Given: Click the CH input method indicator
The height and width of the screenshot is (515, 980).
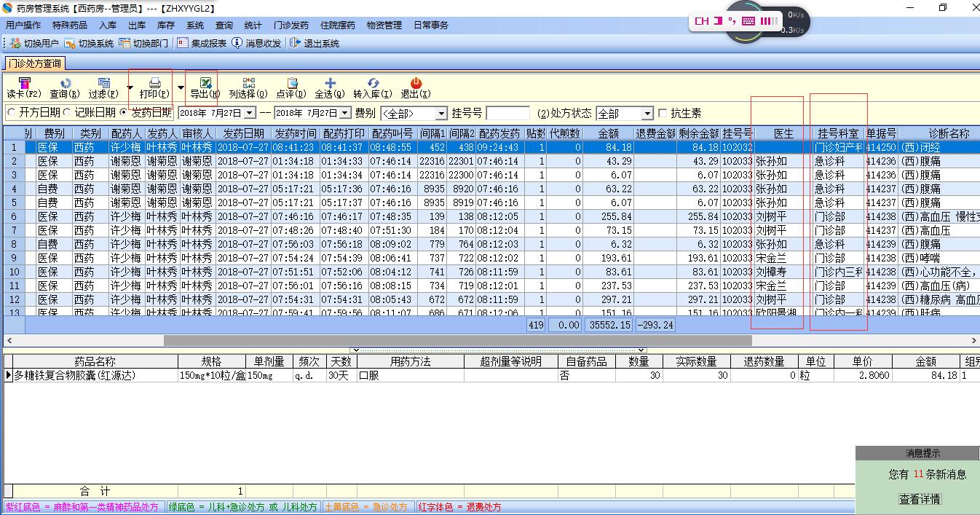Looking at the screenshot, I should [702, 21].
